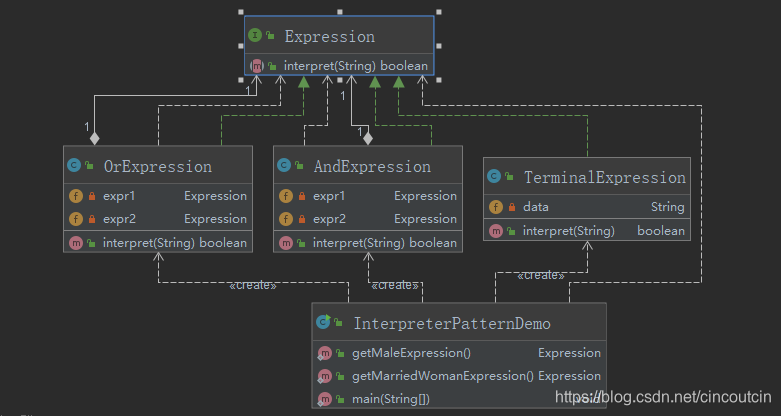Select the Expression interface title
The image size is (781, 416).
[330, 36]
